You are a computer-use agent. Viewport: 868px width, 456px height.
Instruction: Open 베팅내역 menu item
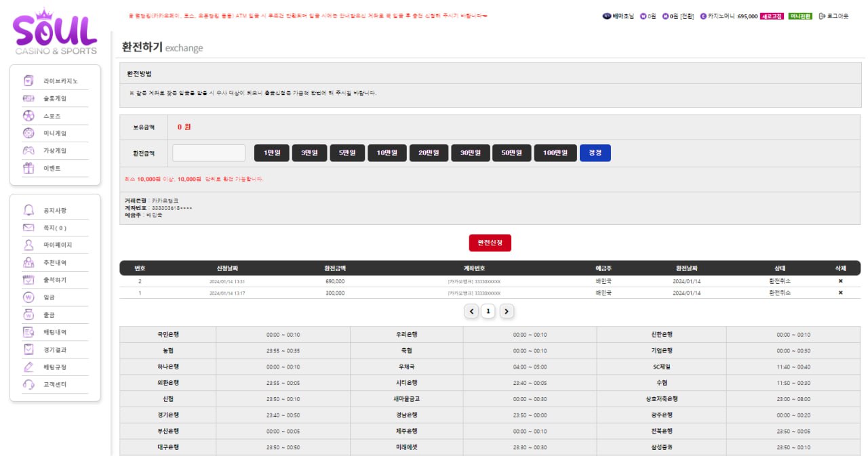pyautogui.click(x=55, y=332)
